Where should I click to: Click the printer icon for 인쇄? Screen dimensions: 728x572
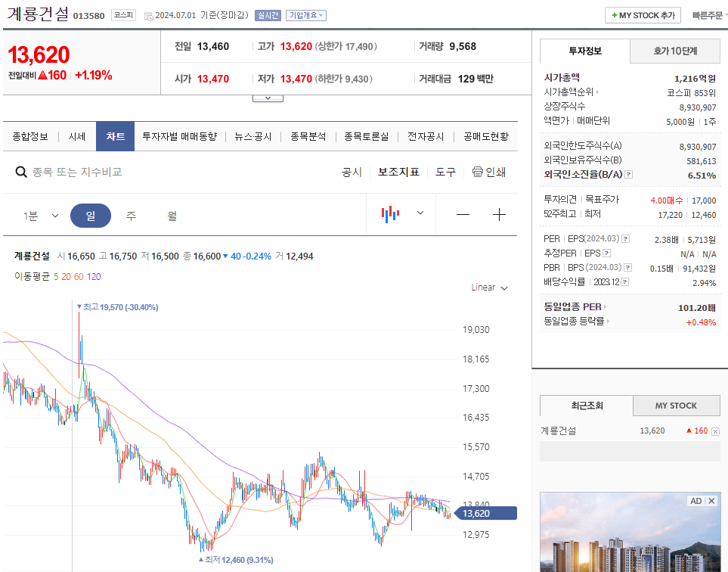point(477,172)
